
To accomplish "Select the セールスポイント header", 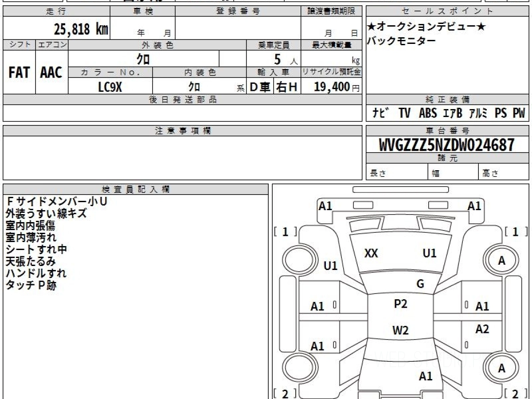I will tap(447, 12).
